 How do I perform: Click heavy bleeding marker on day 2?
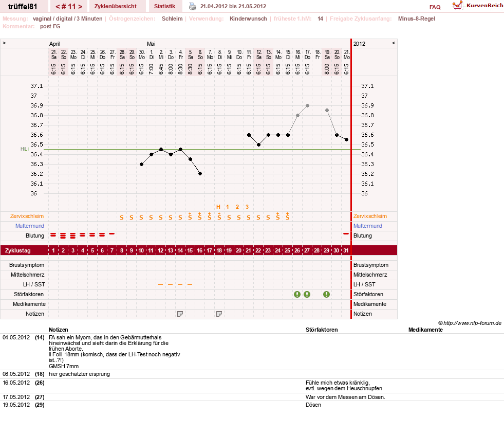(63, 235)
